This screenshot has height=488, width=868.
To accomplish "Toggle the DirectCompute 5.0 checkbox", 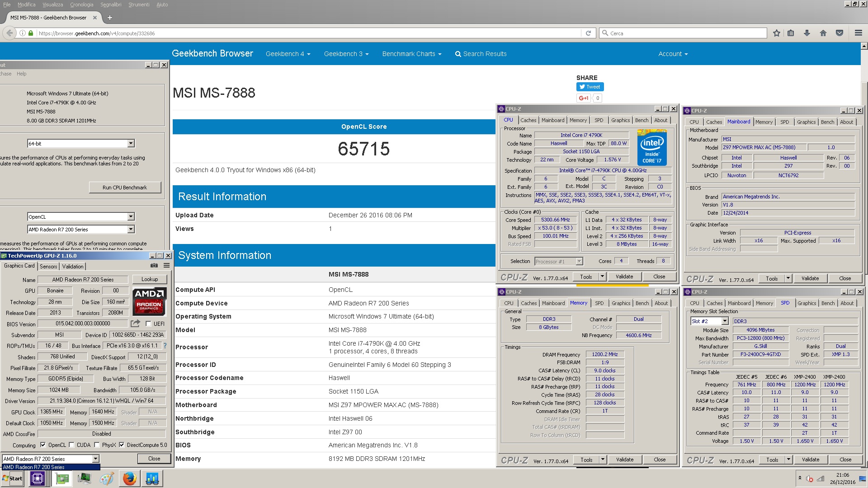I will point(122,445).
